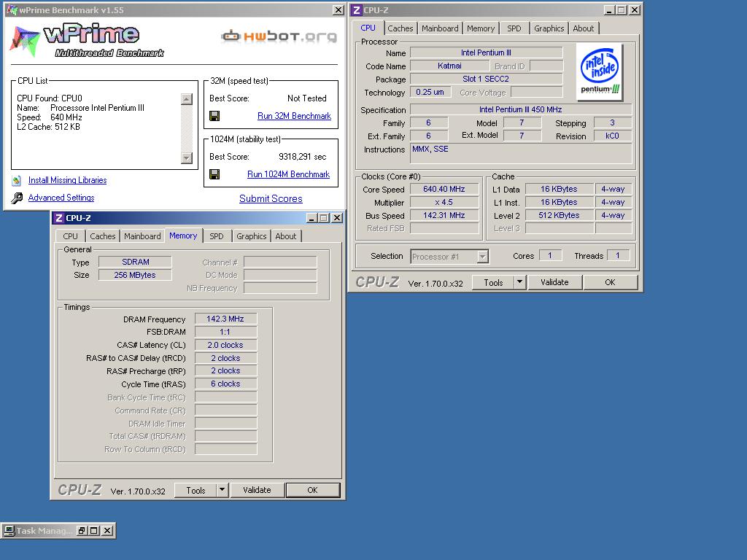Click the Submit Scores link
Viewport: 747px width, 560px height.
click(271, 198)
